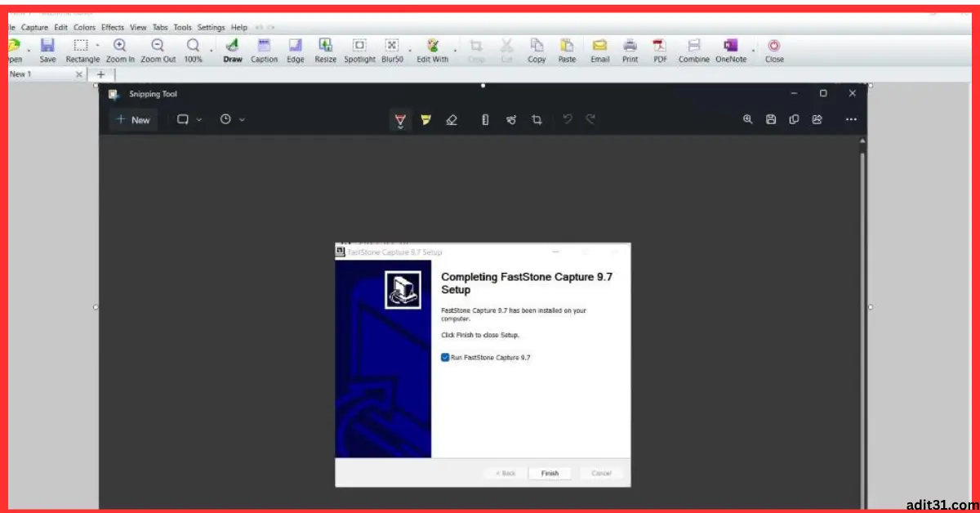Open the Tools menu
Image resolution: width=980 pixels, height=513 pixels.
pos(182,28)
